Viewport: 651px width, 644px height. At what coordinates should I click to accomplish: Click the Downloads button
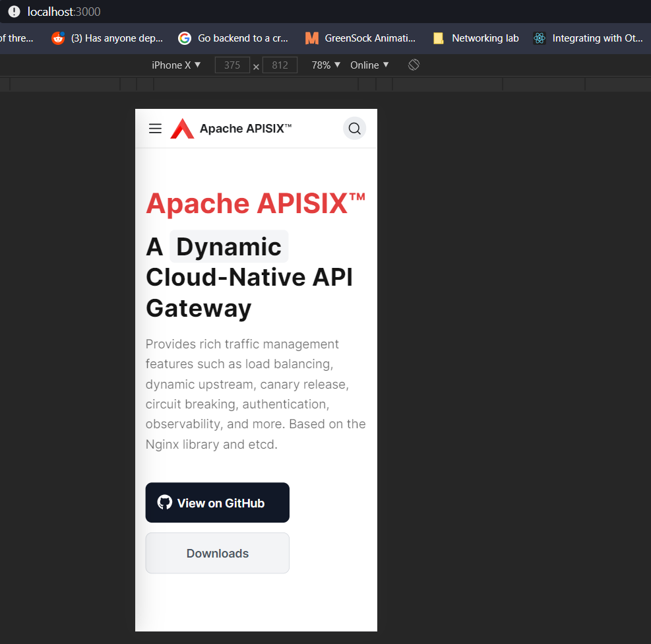[217, 553]
